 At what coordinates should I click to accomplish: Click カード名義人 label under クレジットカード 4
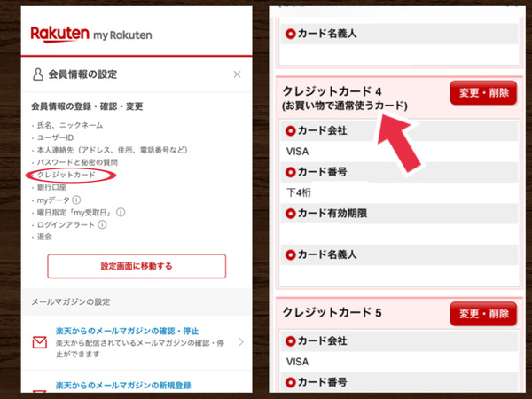tap(327, 254)
